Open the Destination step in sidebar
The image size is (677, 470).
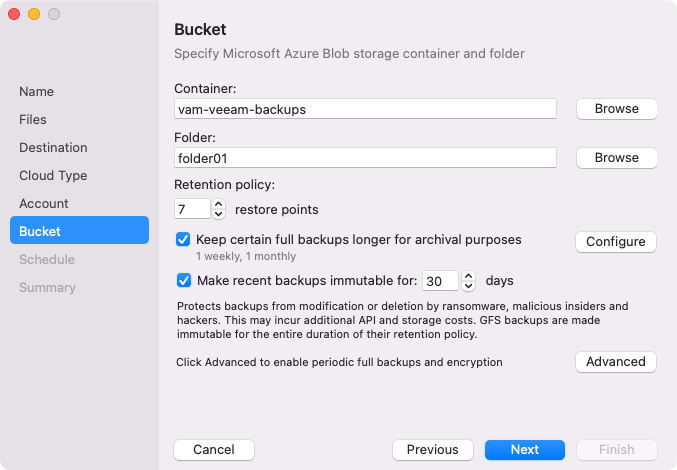(x=53, y=147)
